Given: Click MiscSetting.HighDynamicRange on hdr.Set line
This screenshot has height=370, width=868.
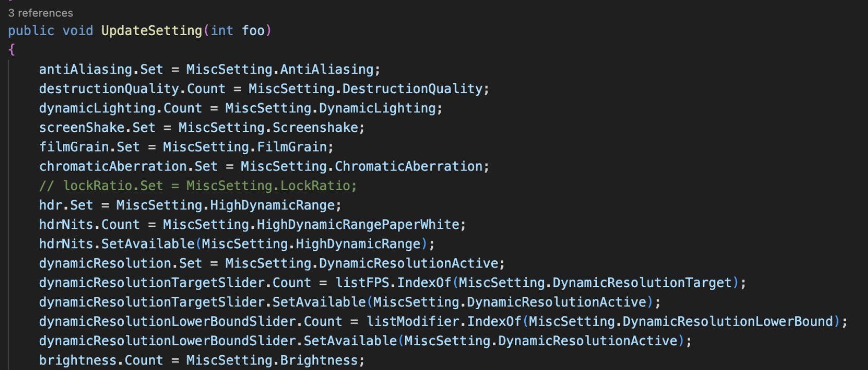Looking at the screenshot, I should click(x=225, y=205).
